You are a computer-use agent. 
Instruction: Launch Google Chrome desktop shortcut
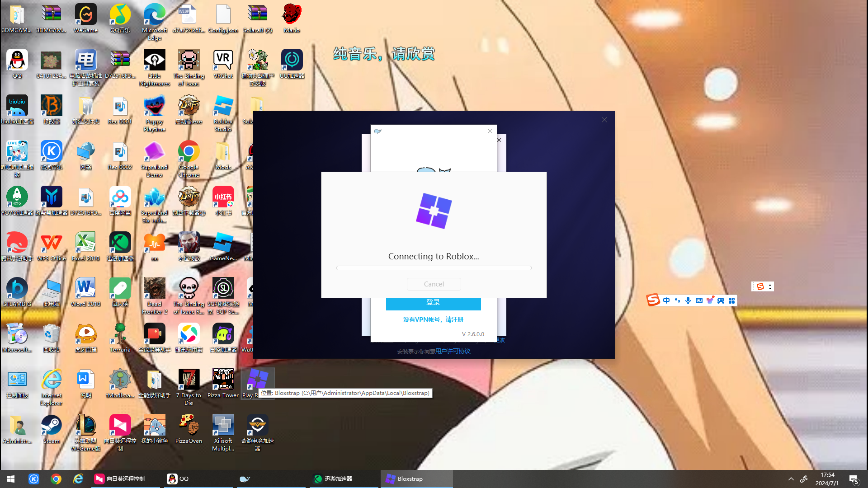[189, 159]
